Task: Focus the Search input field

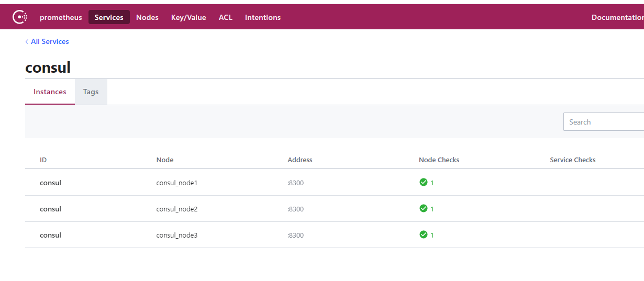Action: point(604,122)
